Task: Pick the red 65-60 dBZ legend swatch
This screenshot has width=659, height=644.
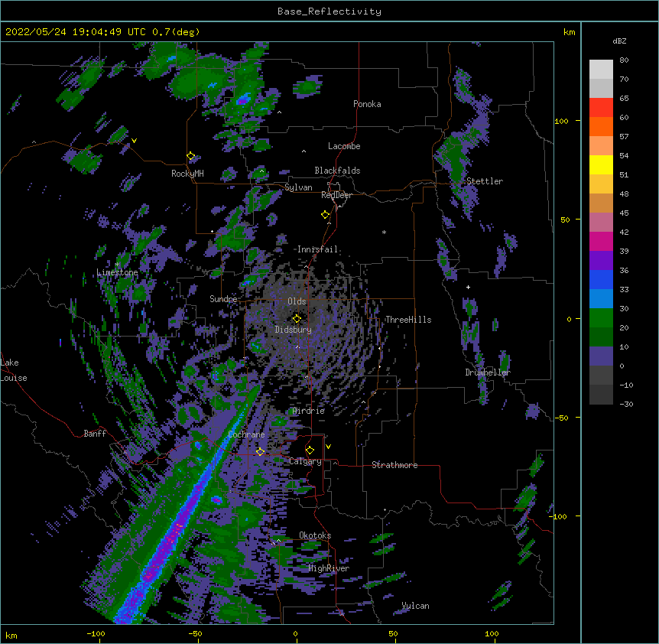Action: 601,108
